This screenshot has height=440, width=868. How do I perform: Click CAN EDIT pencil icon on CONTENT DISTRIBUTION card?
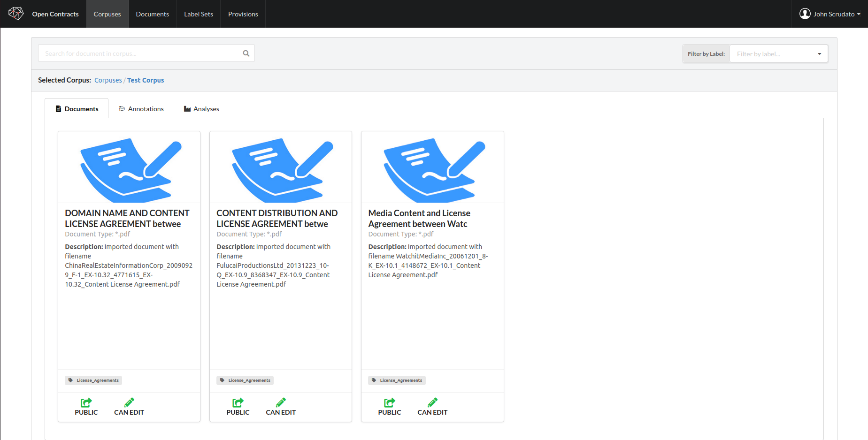[281, 402]
